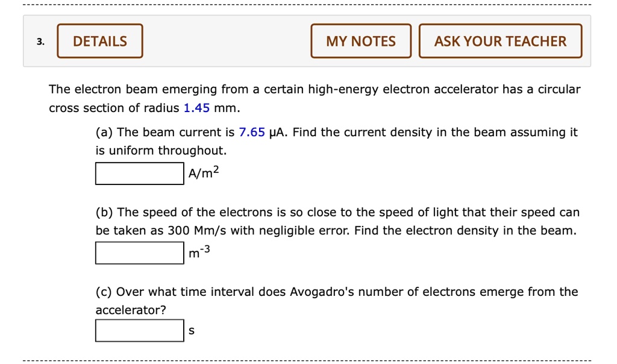The image size is (617, 364).
Task: Click ASK YOUR TEACHER
Action: point(501,41)
